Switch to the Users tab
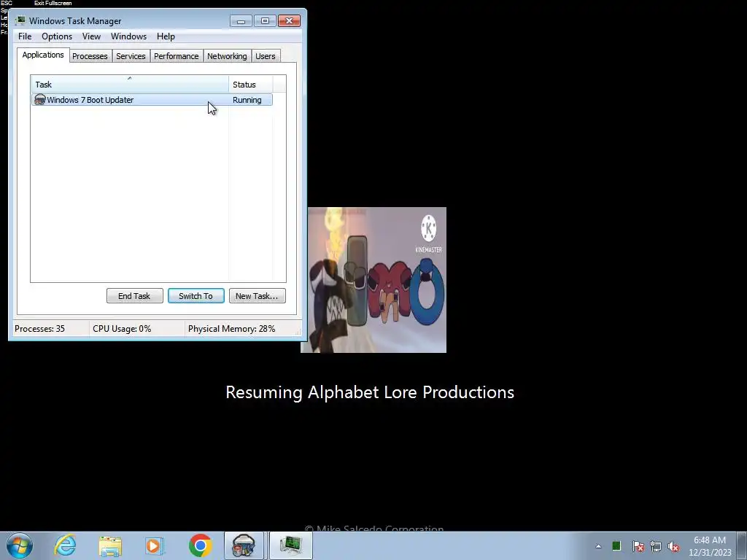The height and width of the screenshot is (560, 747). [x=265, y=56]
